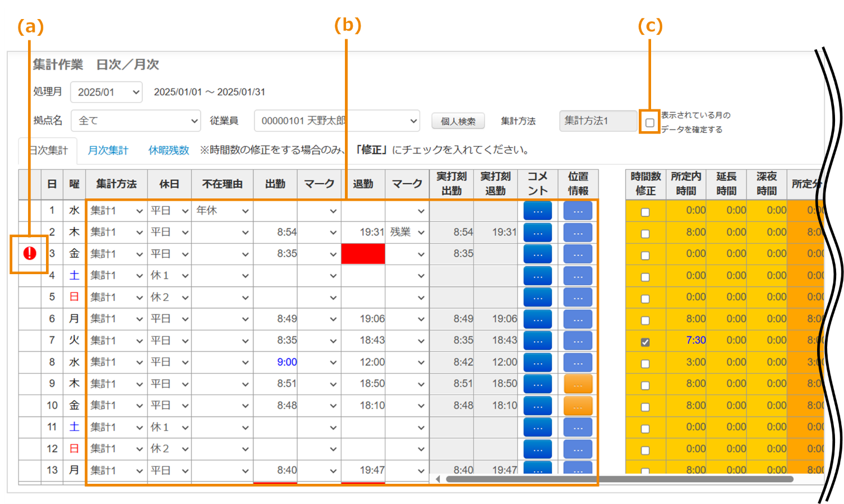This screenshot has height=504, width=844.
Task: Open the comment button for day 1
Action: (x=537, y=211)
